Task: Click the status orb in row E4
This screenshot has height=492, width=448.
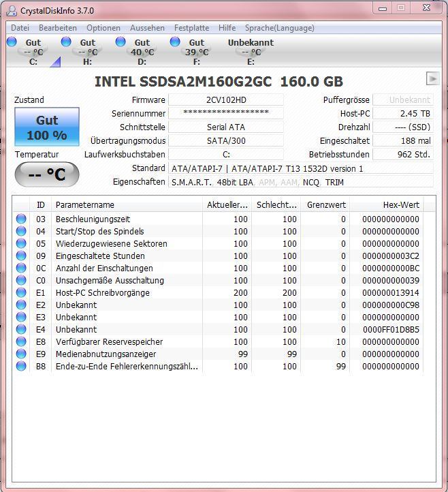Action: [x=21, y=329]
